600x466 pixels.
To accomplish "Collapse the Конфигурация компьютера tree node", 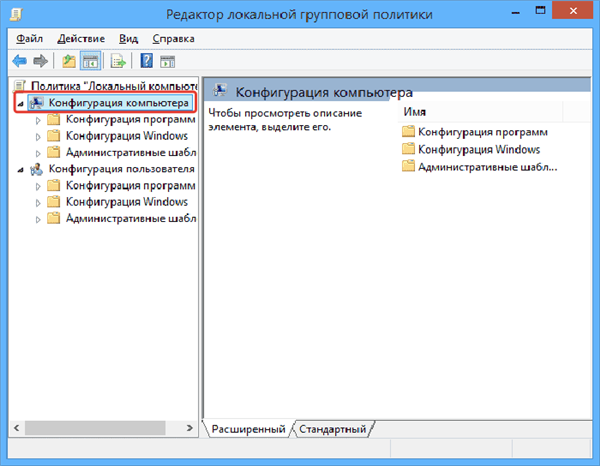I will [20, 103].
